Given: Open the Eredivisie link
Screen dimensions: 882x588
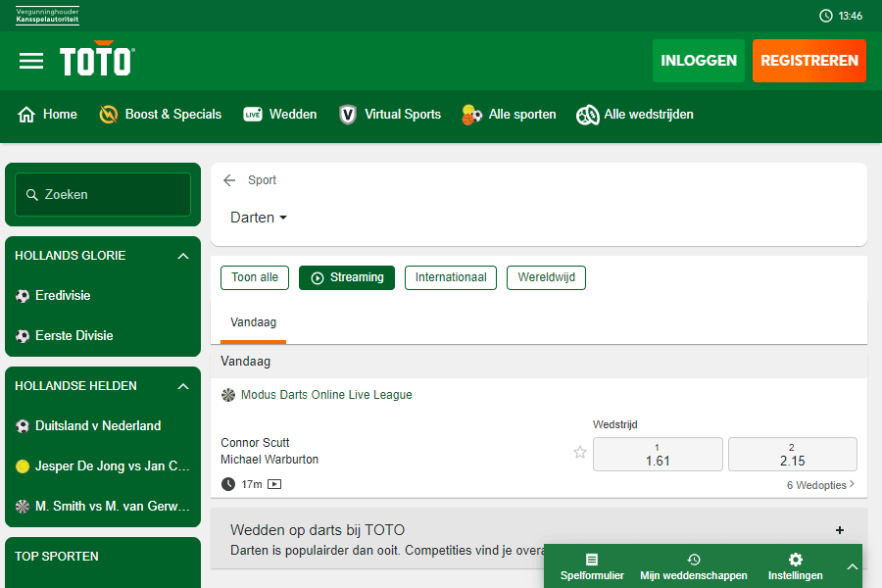Looking at the screenshot, I should pyautogui.click(x=63, y=296).
